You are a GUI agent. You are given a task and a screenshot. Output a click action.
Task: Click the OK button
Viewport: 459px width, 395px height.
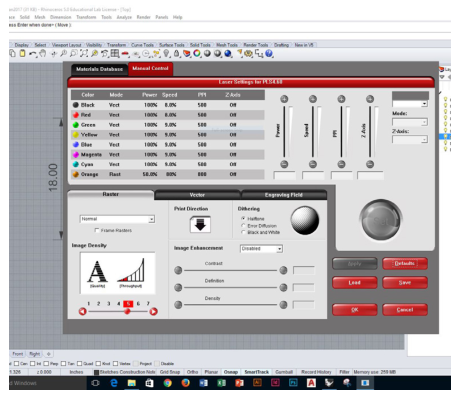(355, 310)
